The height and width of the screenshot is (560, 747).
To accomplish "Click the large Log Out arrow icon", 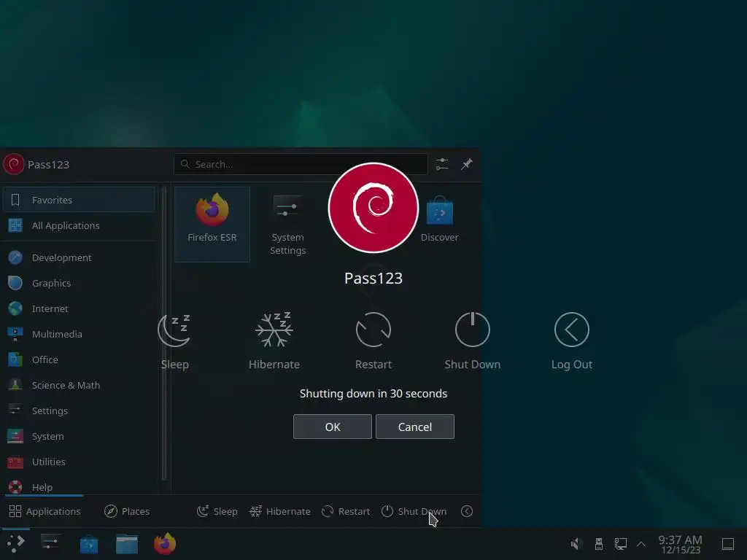I will tap(572, 330).
